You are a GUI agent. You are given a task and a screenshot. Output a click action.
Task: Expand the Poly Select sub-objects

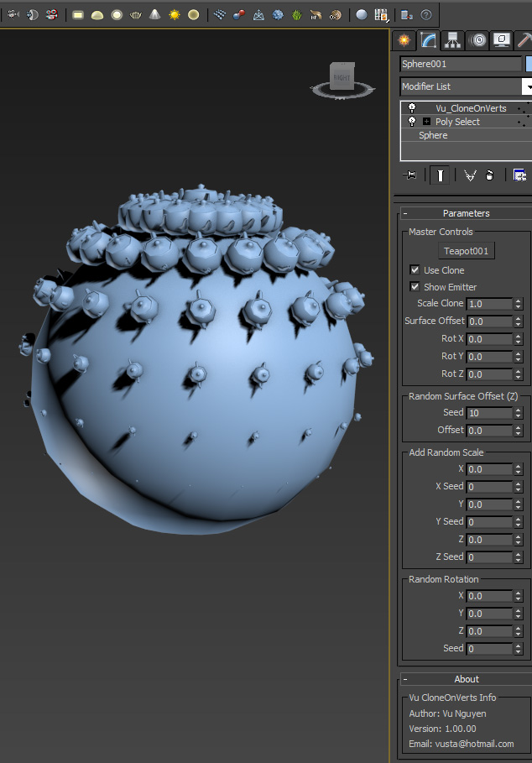tap(426, 122)
